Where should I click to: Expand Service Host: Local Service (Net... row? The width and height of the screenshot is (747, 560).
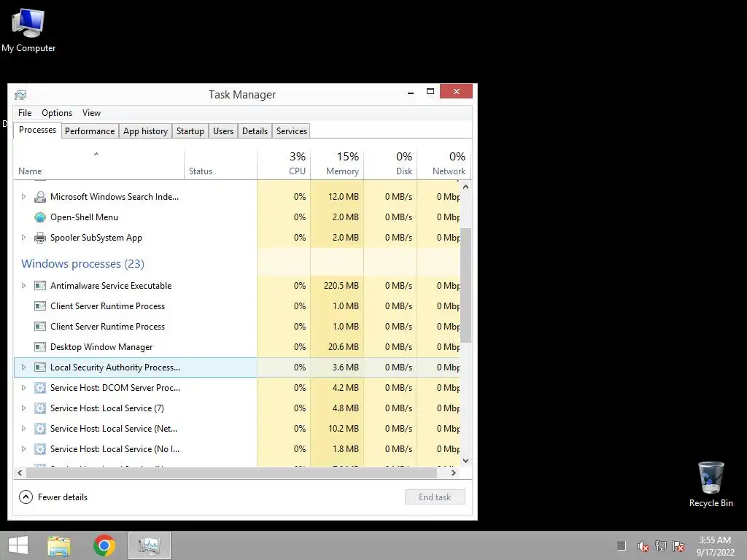pyautogui.click(x=23, y=429)
